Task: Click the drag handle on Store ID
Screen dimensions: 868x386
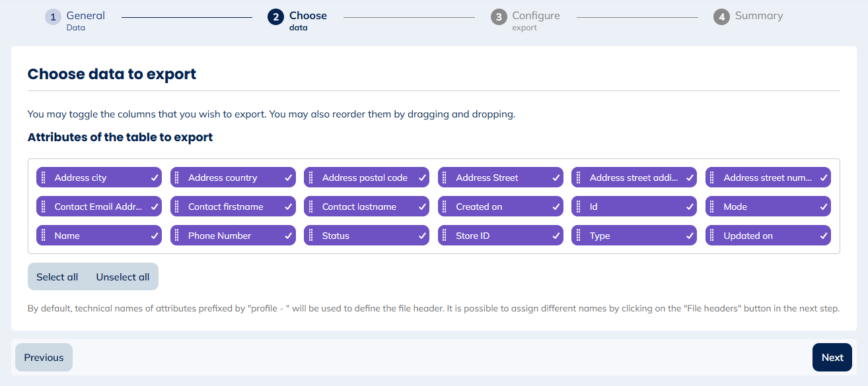Action: click(444, 236)
